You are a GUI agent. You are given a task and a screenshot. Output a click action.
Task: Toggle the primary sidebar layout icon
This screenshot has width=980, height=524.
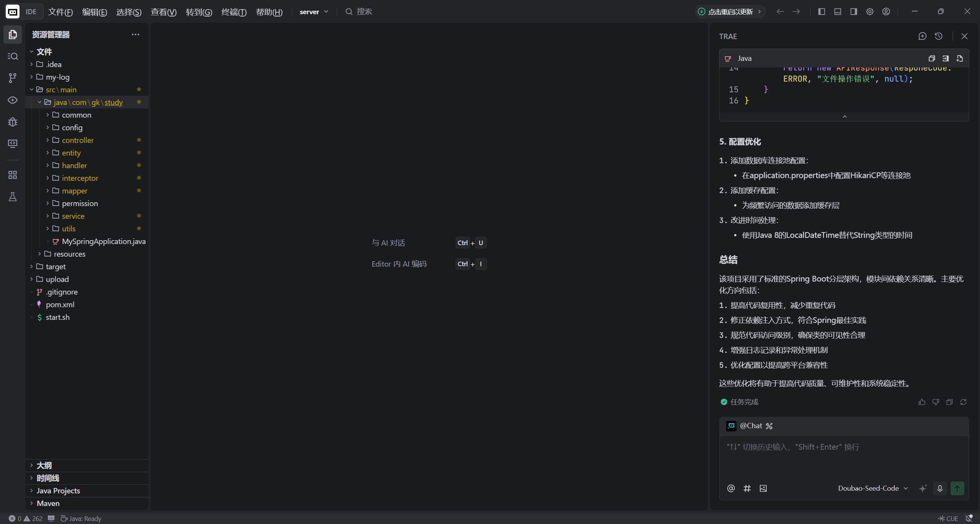(x=821, y=11)
